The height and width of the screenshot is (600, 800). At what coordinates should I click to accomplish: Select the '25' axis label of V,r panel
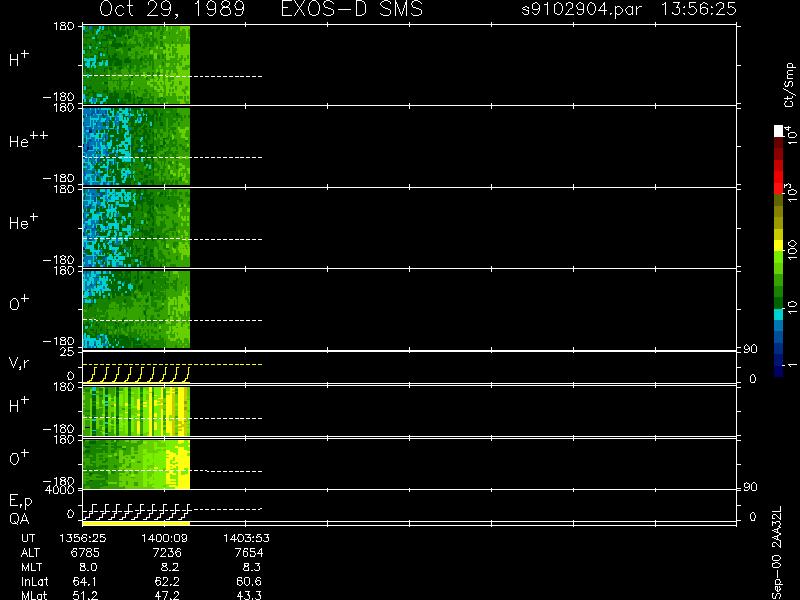tap(68, 352)
